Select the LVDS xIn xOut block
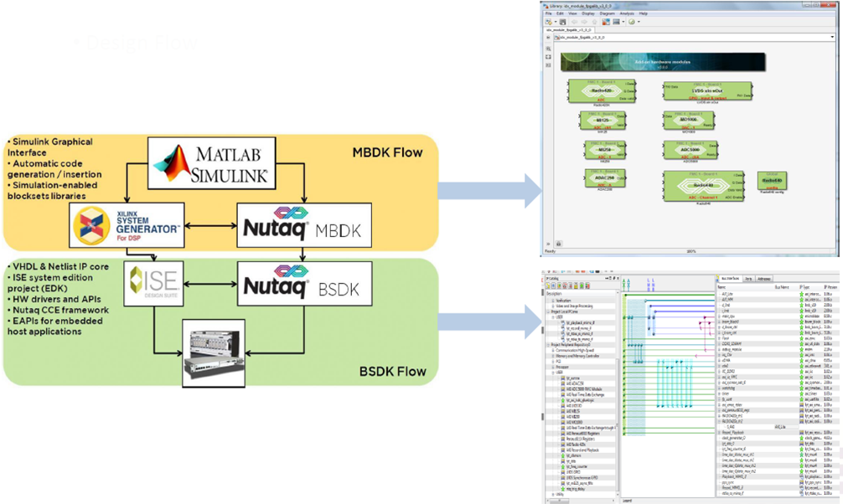This screenshot has width=843, height=504. point(707,91)
